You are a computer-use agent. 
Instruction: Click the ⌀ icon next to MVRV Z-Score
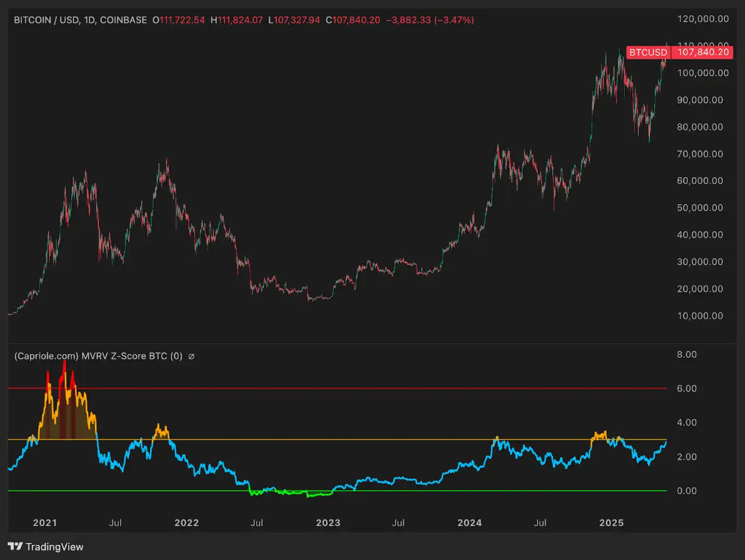point(190,356)
